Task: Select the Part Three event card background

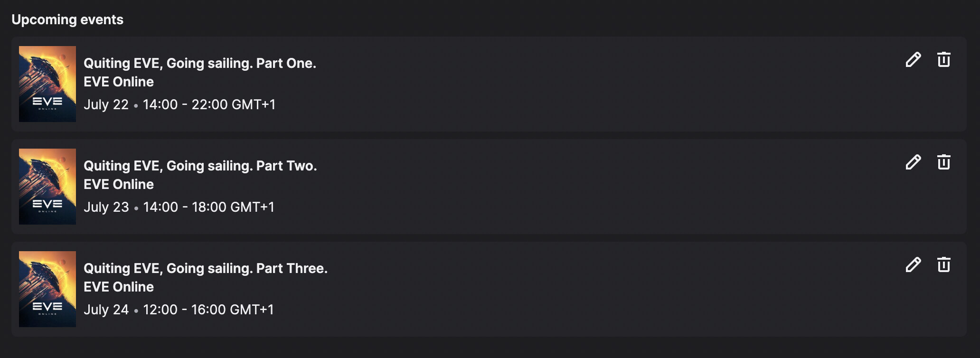Action: pyautogui.click(x=489, y=289)
